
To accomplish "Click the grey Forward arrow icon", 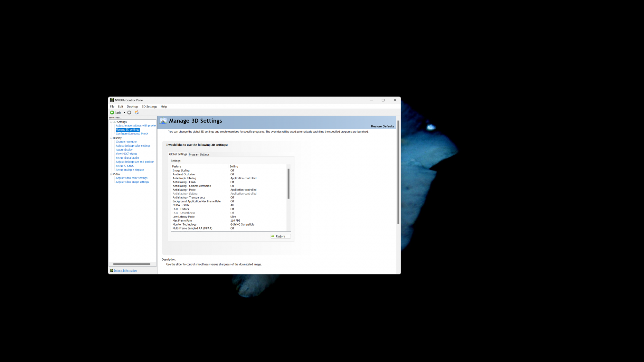I will 129,113.
